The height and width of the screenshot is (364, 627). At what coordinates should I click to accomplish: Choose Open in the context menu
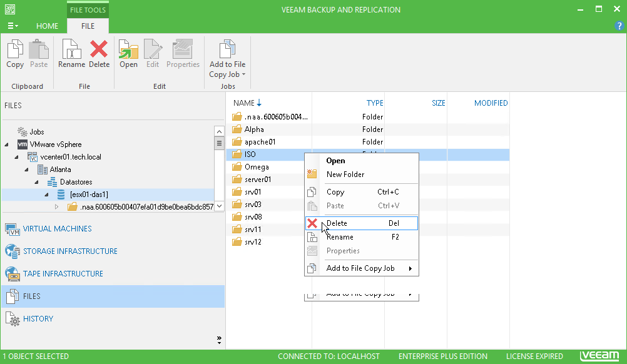click(362, 161)
